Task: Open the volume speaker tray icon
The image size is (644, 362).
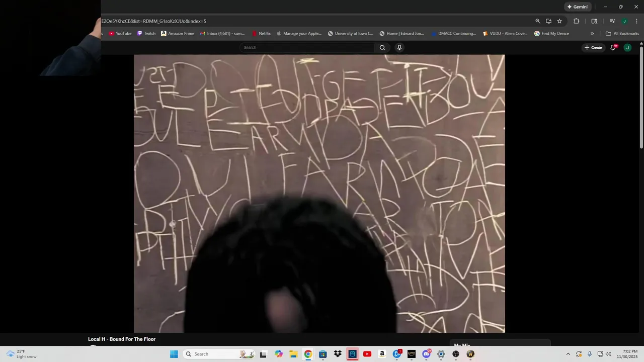Action: tap(608, 354)
